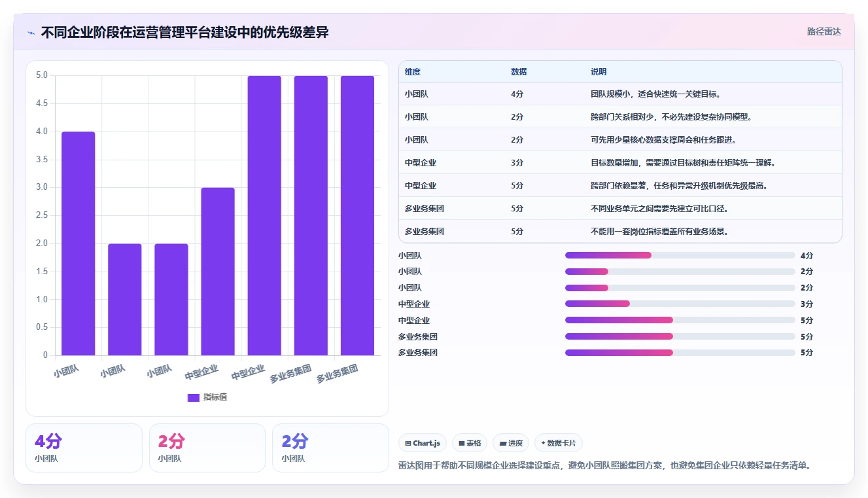
Task: Click the 4.5 tick label on the y-axis
Action: tap(42, 103)
